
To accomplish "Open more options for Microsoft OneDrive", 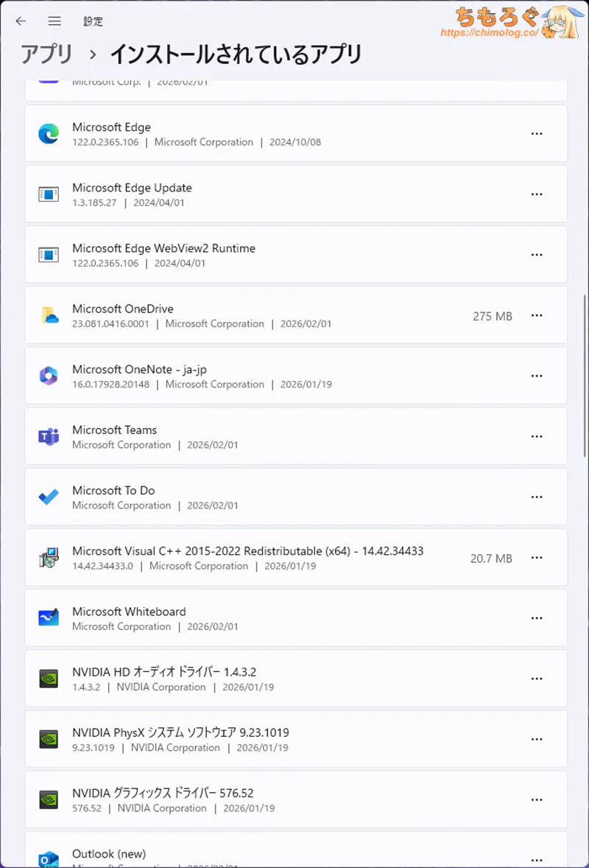I will (x=537, y=315).
